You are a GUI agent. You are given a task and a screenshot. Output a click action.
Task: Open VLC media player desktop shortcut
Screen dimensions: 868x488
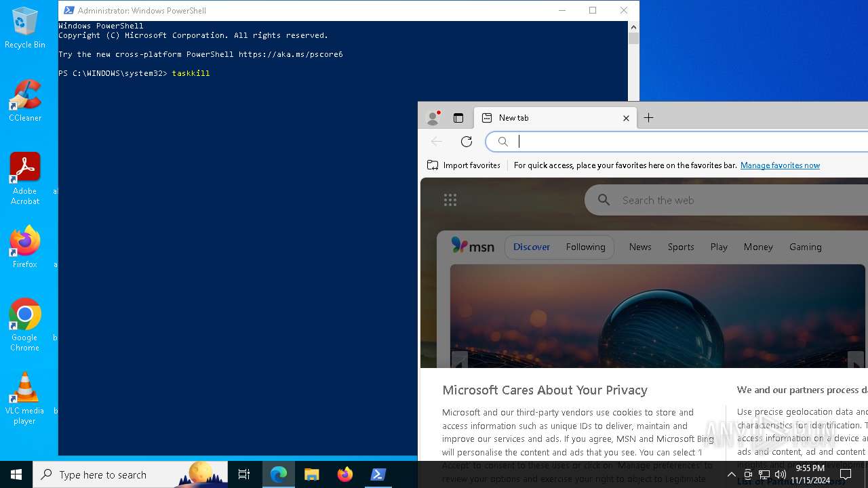25,399
